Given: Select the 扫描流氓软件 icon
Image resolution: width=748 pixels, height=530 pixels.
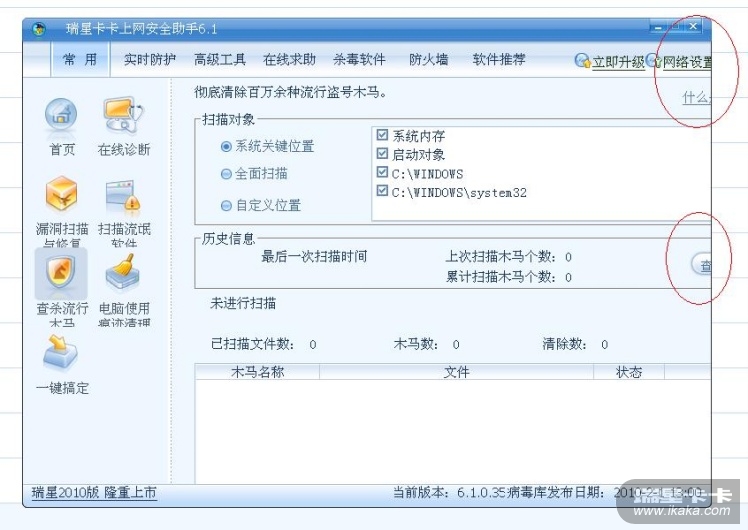Looking at the screenshot, I should coord(123,196).
